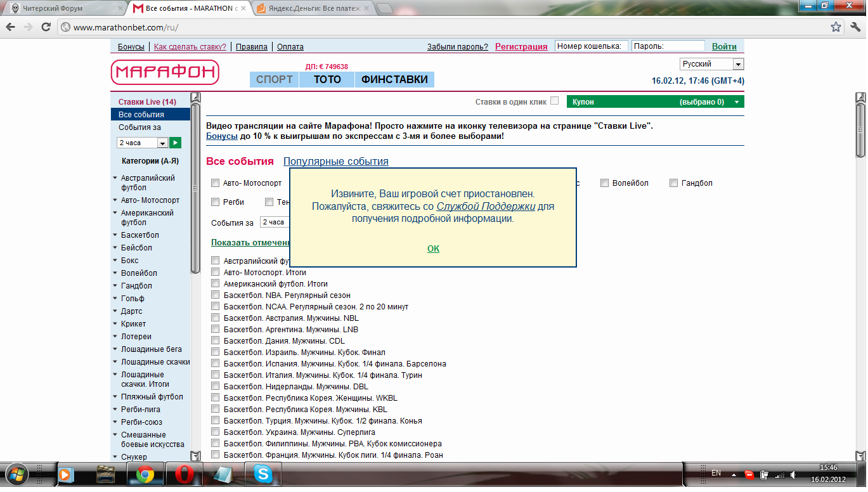Check the Авто- Мотоспорт filter checkbox
Screen dimensions: 868x492
pyautogui.click(x=215, y=183)
